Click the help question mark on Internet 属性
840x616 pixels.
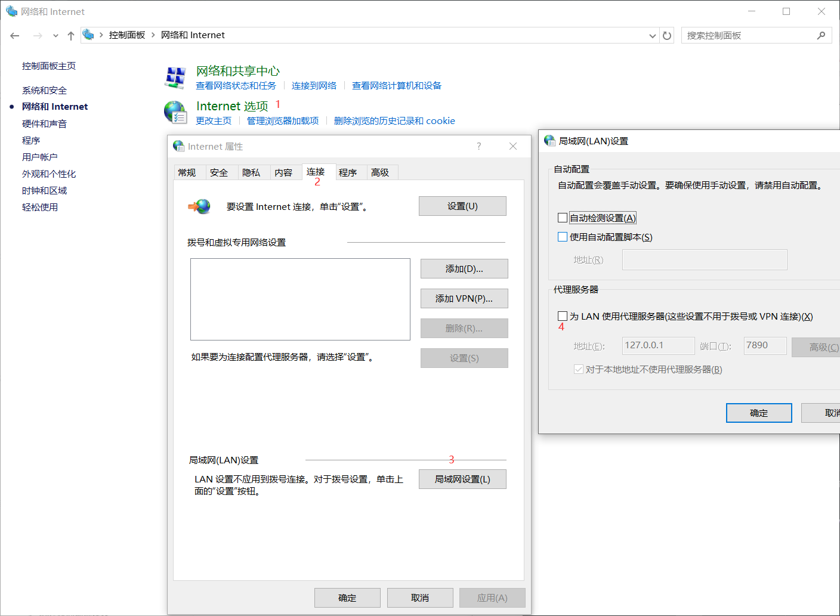click(478, 146)
